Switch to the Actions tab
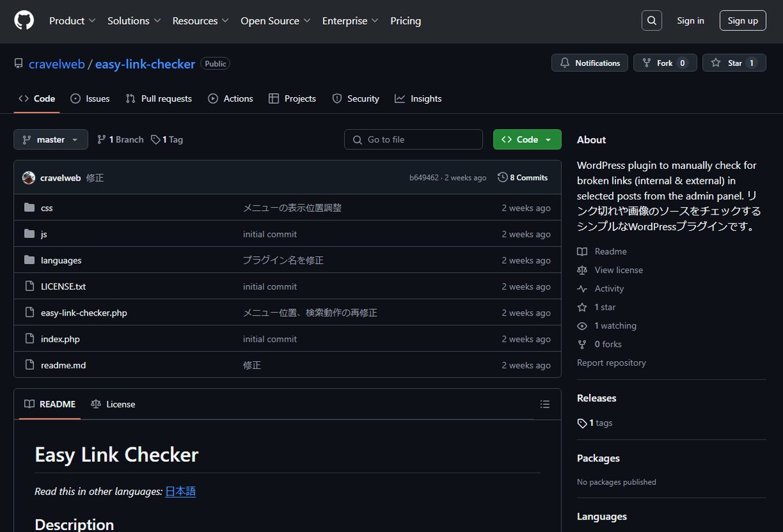The width and height of the screenshot is (783, 532). tap(230, 98)
